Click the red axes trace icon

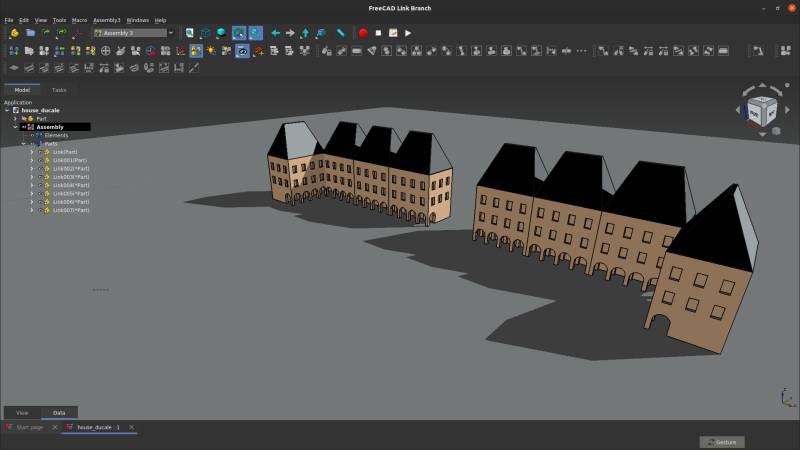[x=181, y=51]
